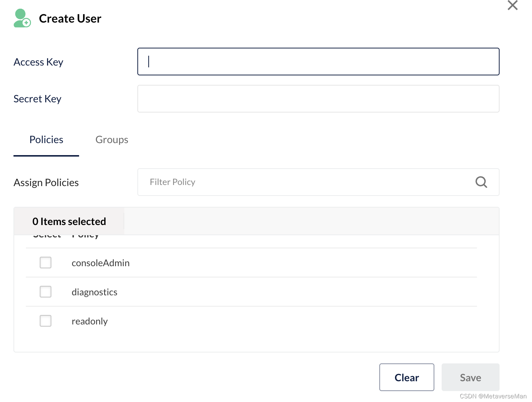Image resolution: width=532 pixels, height=402 pixels.
Task: Click the '0 Items selected' header
Action: click(69, 221)
